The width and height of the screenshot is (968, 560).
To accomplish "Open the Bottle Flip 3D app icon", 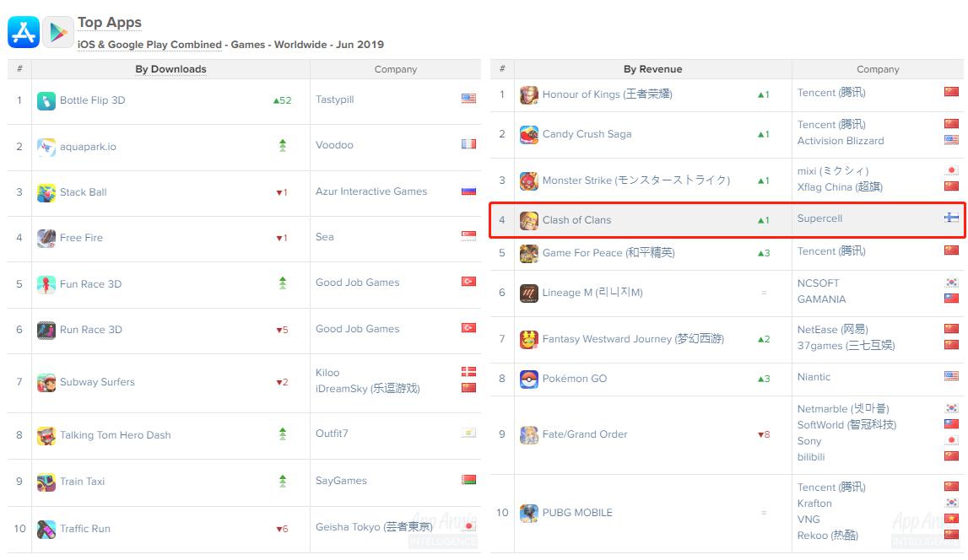I will pyautogui.click(x=46, y=100).
